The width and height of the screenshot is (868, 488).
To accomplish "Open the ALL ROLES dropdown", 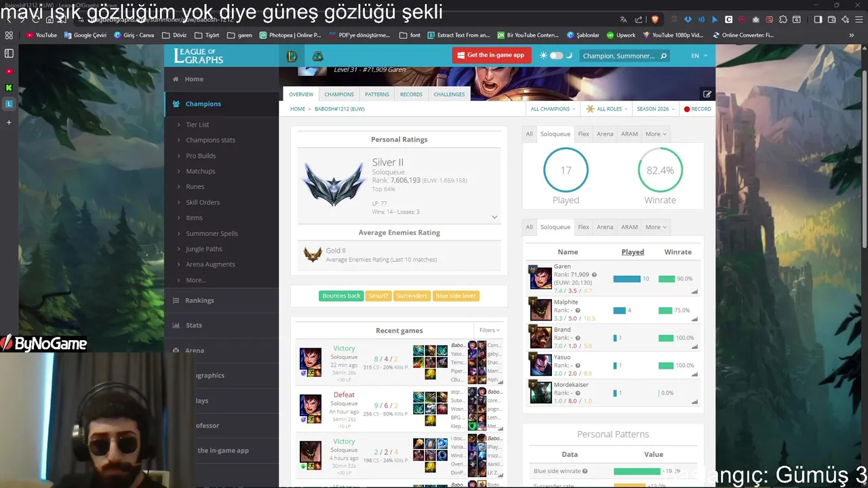I will click(x=608, y=109).
